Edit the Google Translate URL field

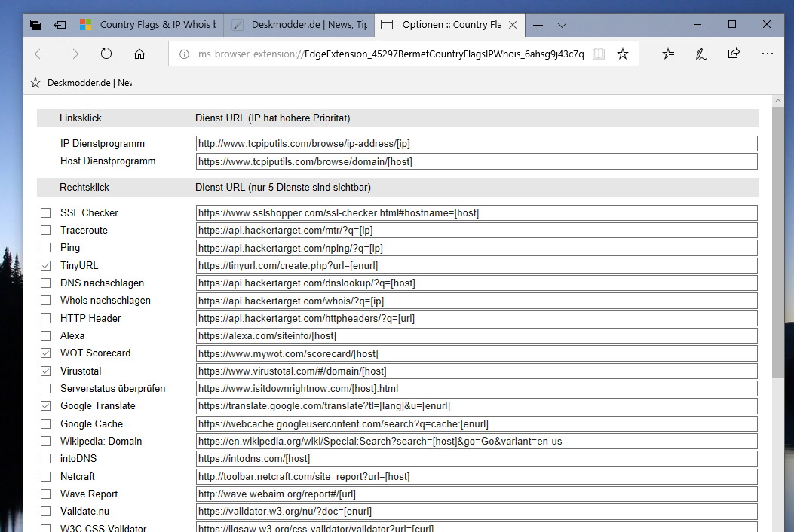[477, 406]
